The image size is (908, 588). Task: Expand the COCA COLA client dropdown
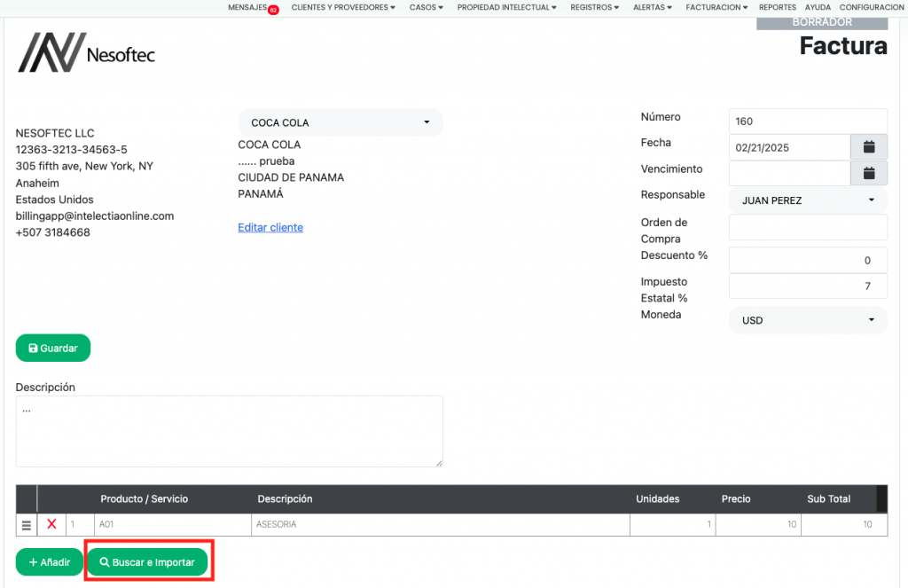(x=340, y=122)
